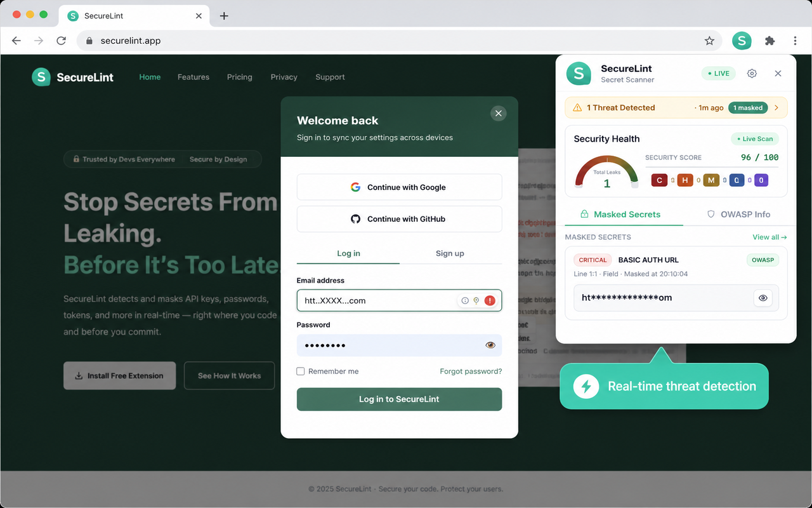Click Log in to SecureLint button
The width and height of the screenshot is (812, 508).
point(399,399)
